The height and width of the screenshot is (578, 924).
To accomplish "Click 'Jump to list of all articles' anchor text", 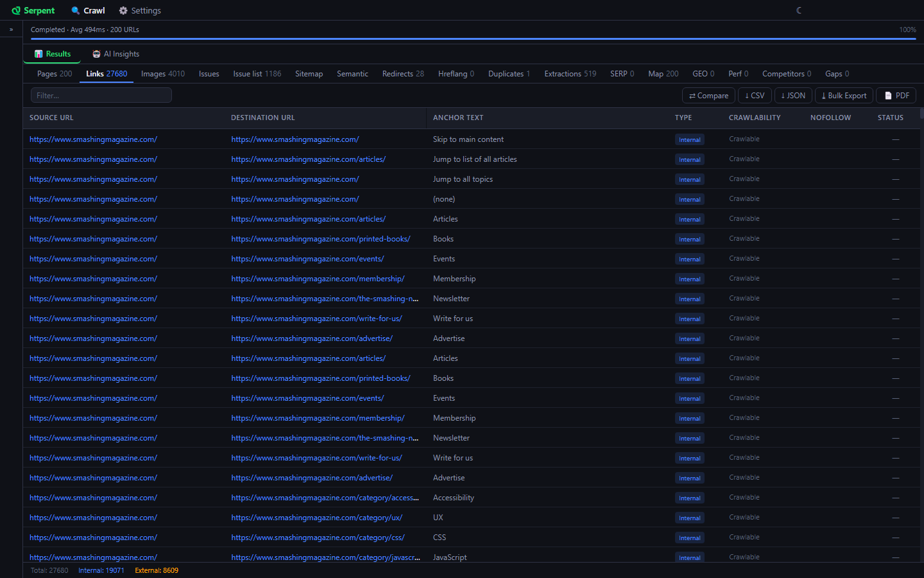I will point(475,159).
